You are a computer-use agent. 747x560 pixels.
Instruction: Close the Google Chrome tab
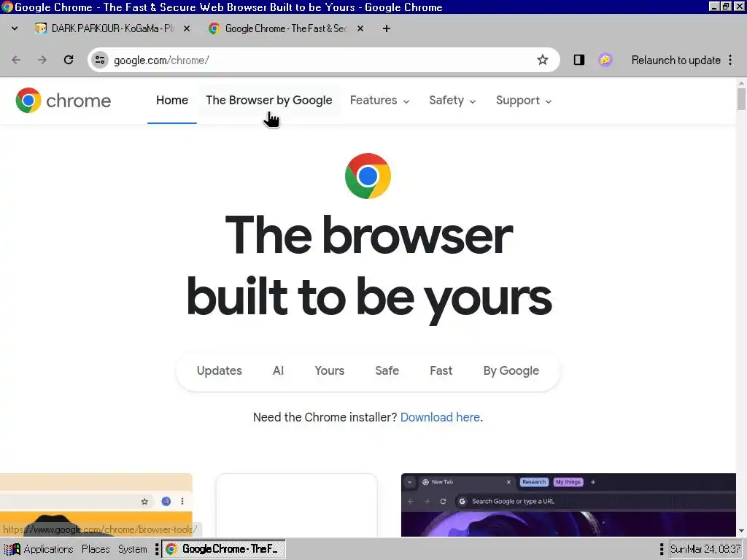point(360,28)
